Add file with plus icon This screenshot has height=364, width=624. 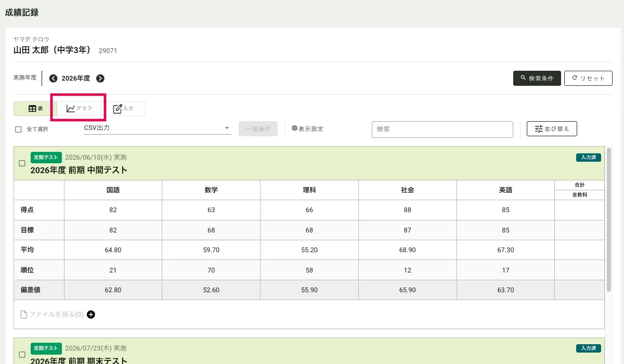91,315
